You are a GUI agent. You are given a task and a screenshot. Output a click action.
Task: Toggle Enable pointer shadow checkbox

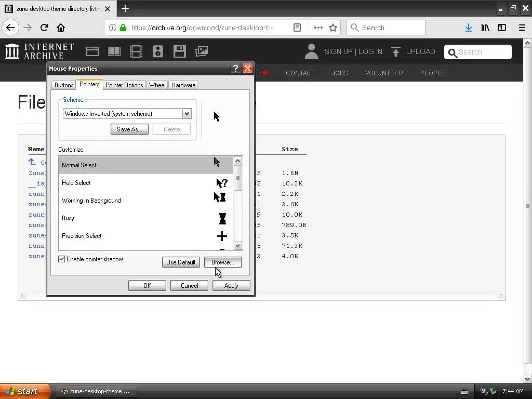pyautogui.click(x=61, y=259)
